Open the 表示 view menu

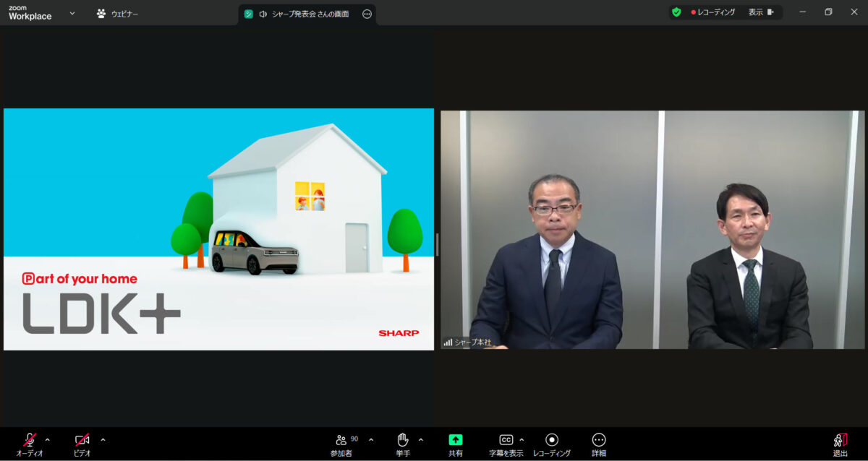click(760, 12)
